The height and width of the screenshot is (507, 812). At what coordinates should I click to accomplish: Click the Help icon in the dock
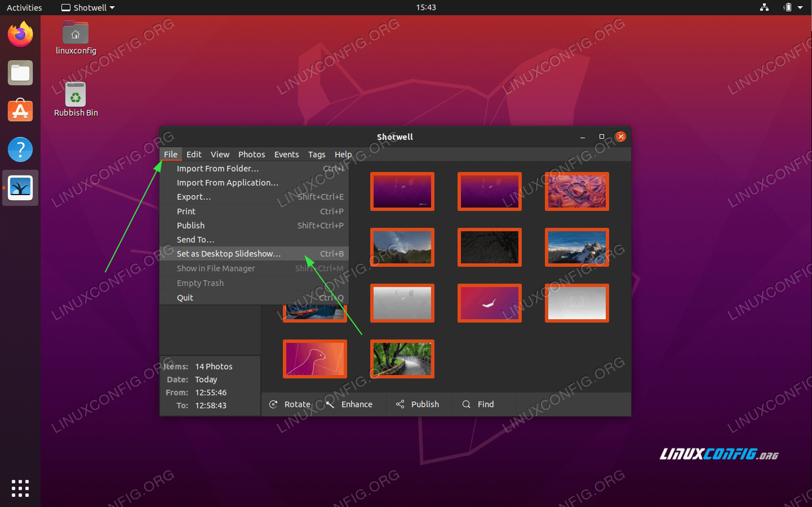(x=20, y=149)
